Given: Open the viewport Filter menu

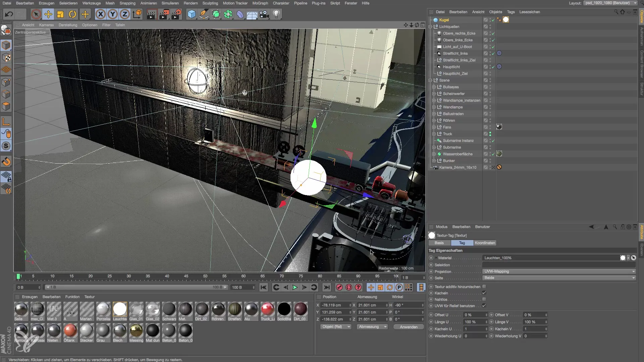Looking at the screenshot, I should coord(106,25).
